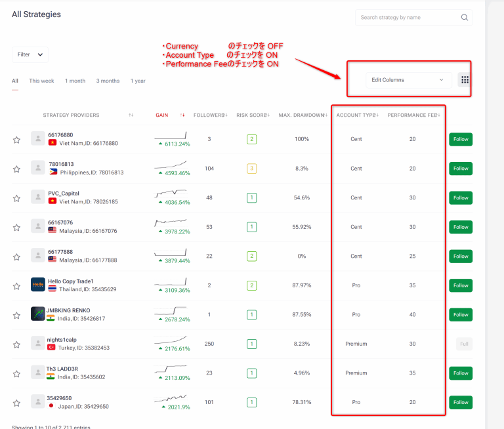
Task: Open the Filter dropdown
Action: (x=30, y=54)
